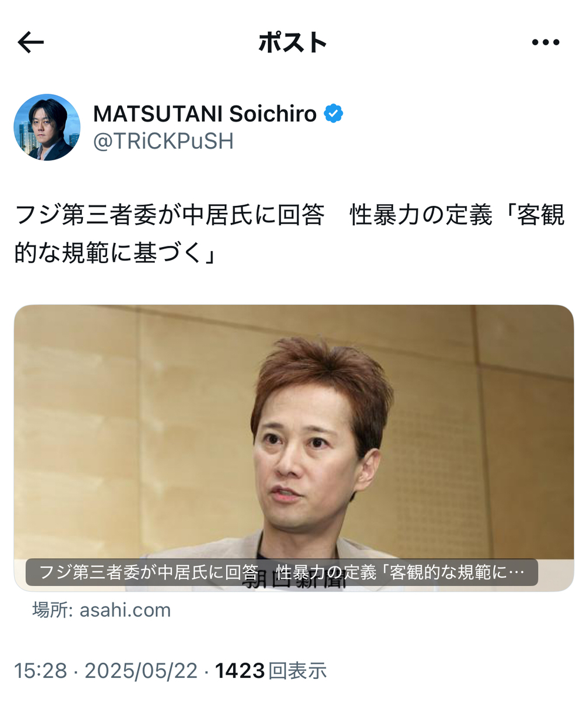Tap the 回表示 views label
The image size is (588, 706).
click(x=297, y=671)
